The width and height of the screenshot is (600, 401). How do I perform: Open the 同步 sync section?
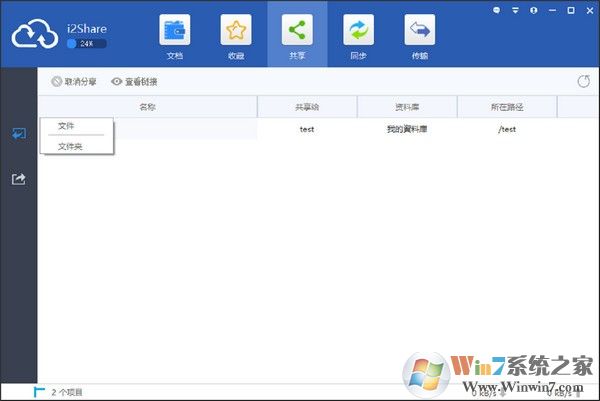click(358, 37)
